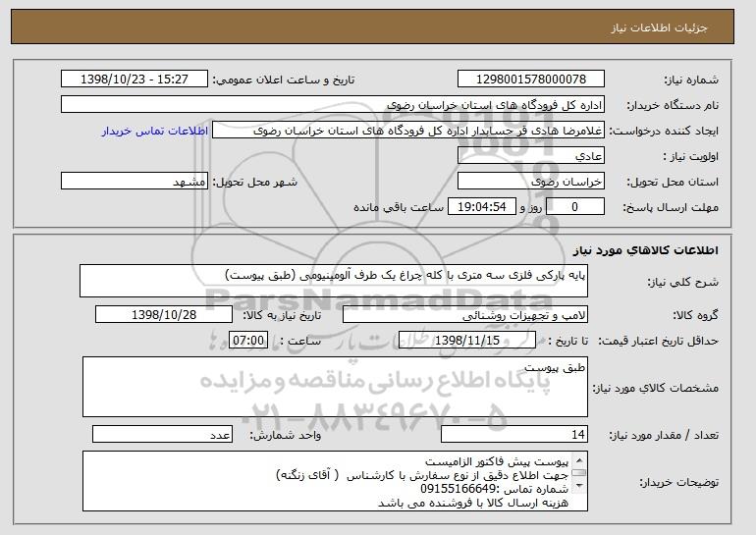Click the استان محل تحویل field خراسان رضوی
756x535 pixels.
531,182
